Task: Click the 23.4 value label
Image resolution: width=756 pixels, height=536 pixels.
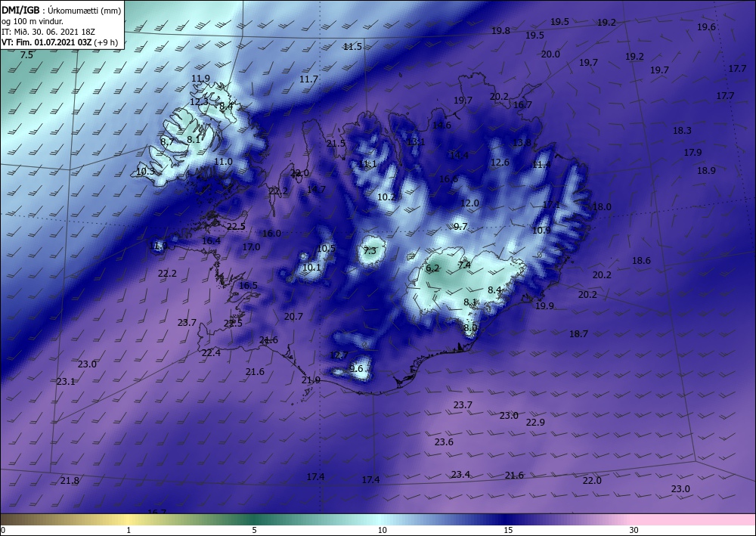Action: point(461,474)
